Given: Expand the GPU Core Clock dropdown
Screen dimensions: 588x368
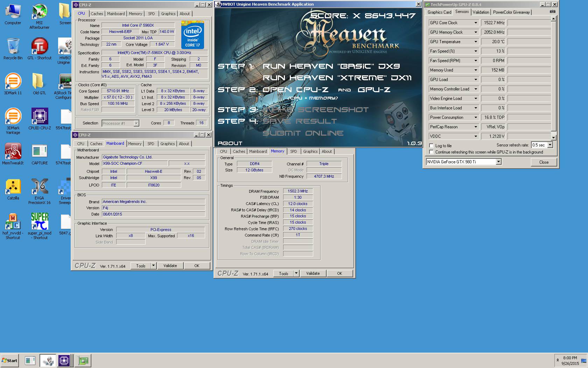Looking at the screenshot, I should tap(476, 23).
